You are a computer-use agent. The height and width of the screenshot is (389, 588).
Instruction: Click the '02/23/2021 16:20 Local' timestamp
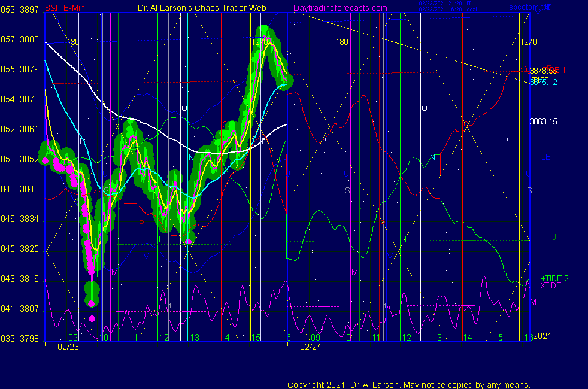(448, 10)
